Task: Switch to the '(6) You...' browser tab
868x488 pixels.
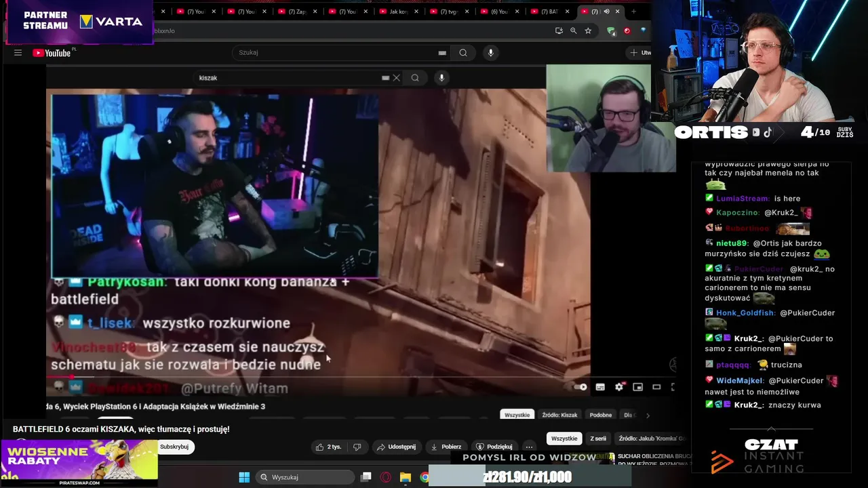Action: [499, 12]
